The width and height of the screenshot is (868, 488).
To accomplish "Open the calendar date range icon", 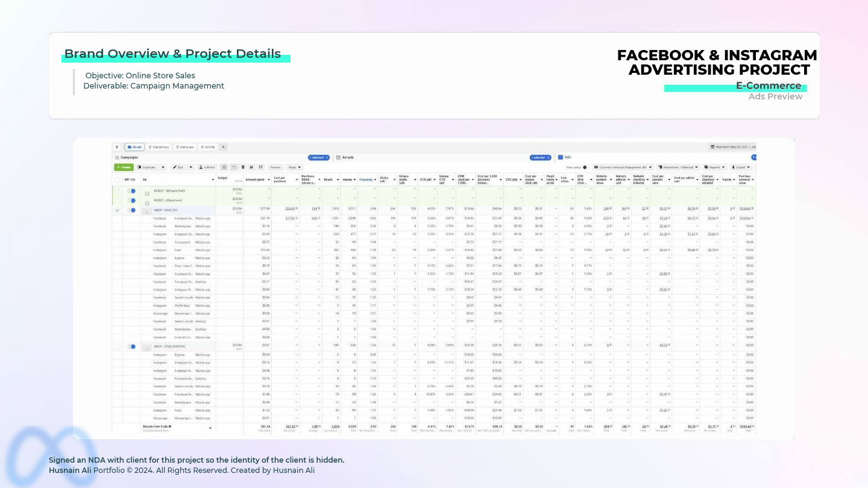I will point(714,147).
